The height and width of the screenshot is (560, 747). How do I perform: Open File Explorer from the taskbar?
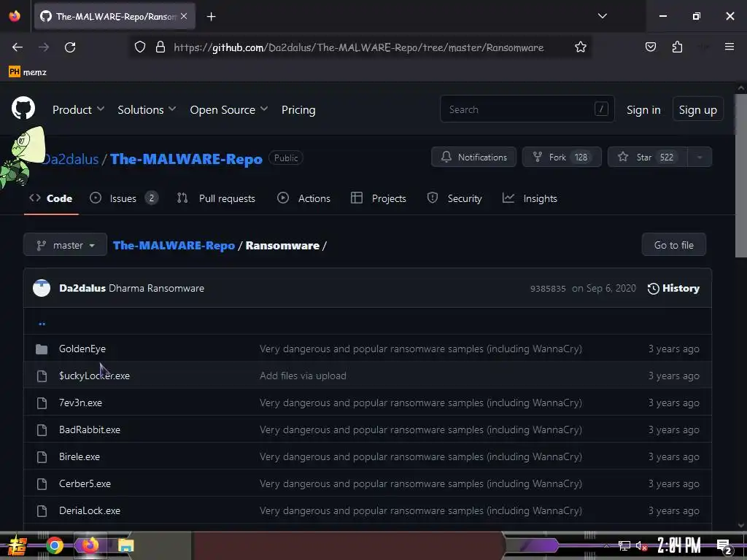125,545
